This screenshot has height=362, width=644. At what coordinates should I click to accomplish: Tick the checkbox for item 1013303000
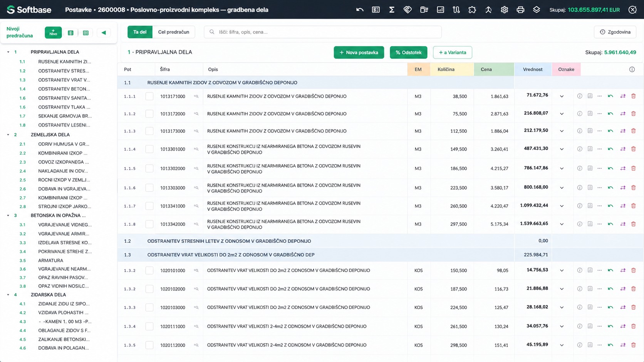[149, 188]
